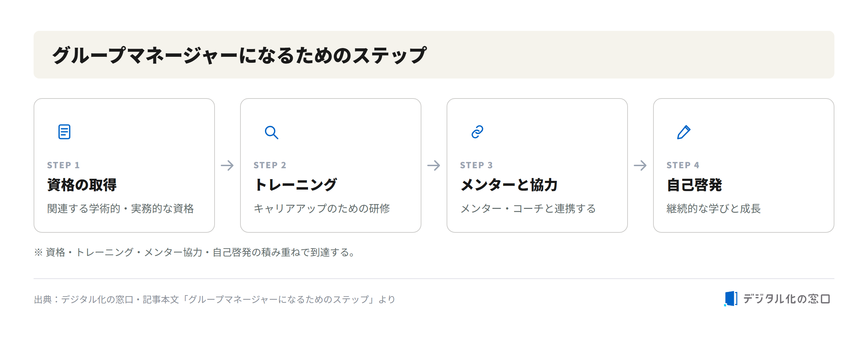868x340 pixels.
Task: Click the STEP 4 label
Action: [683, 165]
